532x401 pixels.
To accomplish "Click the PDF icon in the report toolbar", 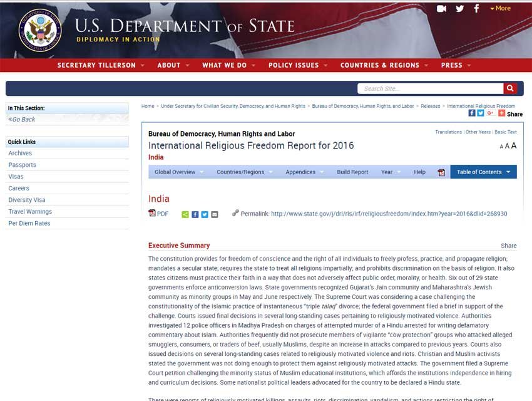I will [441, 172].
